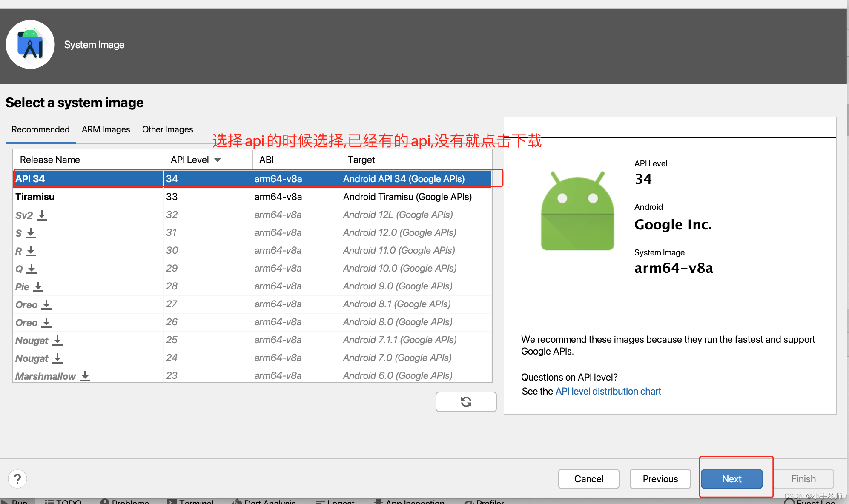Image resolution: width=849 pixels, height=504 pixels.
Task: Click the Pie release name
Action: 22,287
